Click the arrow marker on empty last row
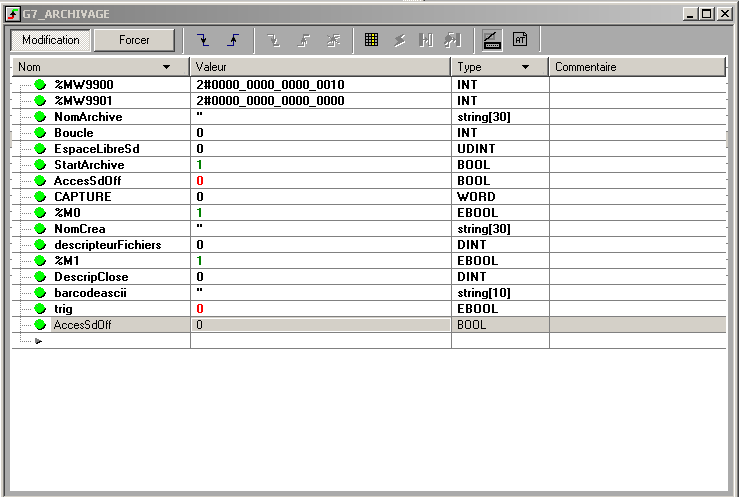 coord(39,341)
